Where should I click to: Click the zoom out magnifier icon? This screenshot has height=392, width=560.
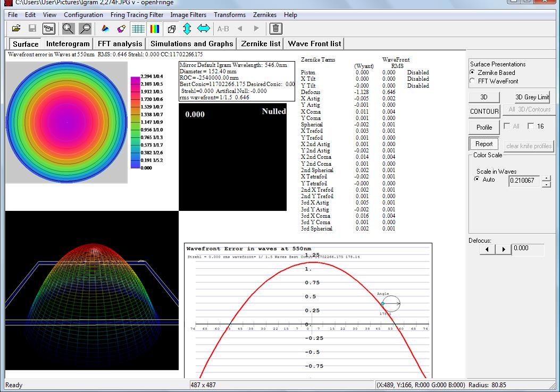pyautogui.click(x=85, y=29)
